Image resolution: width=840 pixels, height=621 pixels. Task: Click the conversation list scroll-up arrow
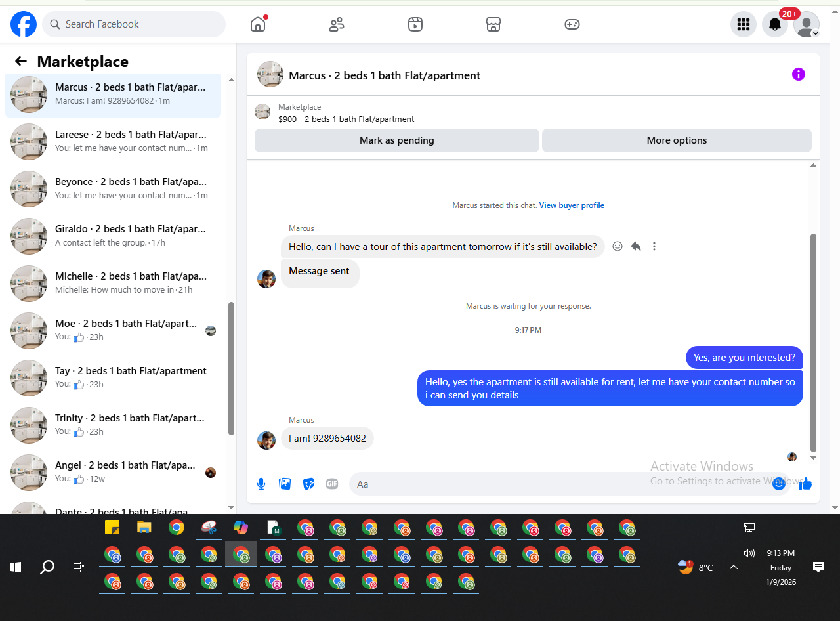click(231, 80)
